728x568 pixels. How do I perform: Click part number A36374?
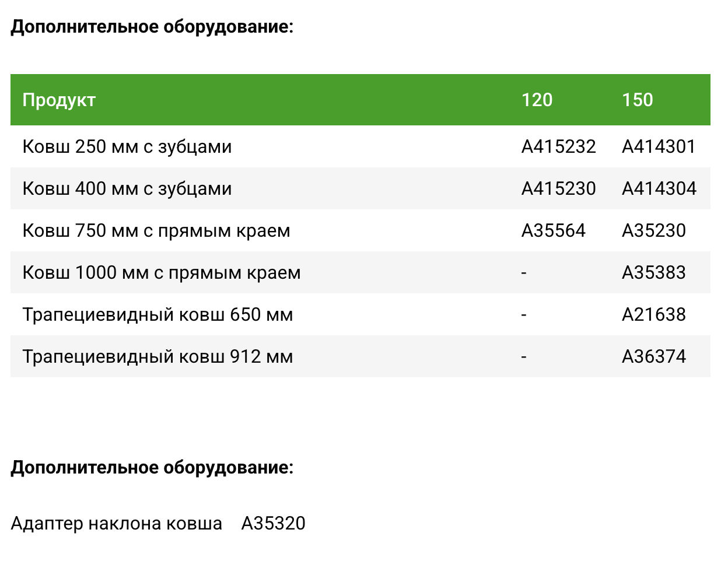point(653,356)
